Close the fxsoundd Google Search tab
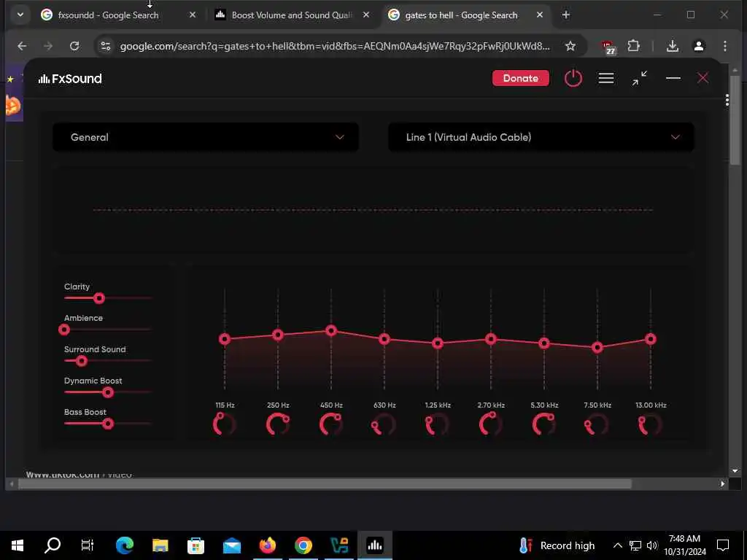747x560 pixels. pos(193,15)
